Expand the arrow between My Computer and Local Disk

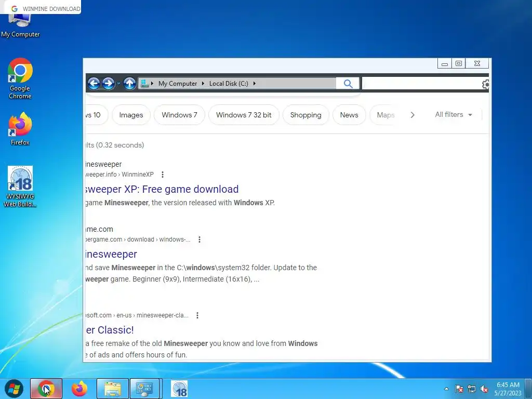coord(203,84)
